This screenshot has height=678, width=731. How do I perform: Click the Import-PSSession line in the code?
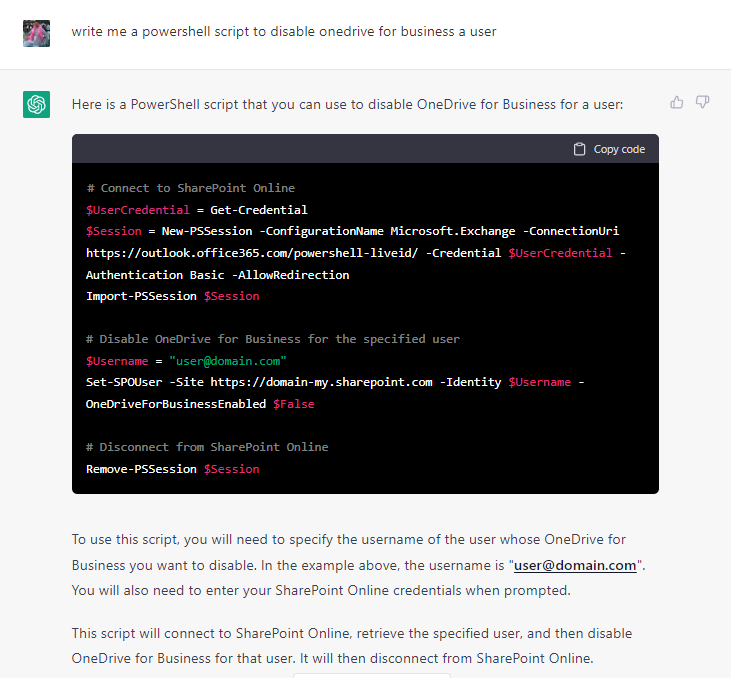click(x=172, y=296)
